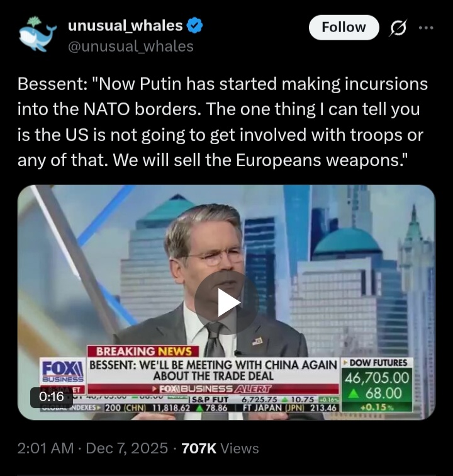Click the 0:16 video duration badge
The height and width of the screenshot is (476, 453).
(52, 397)
